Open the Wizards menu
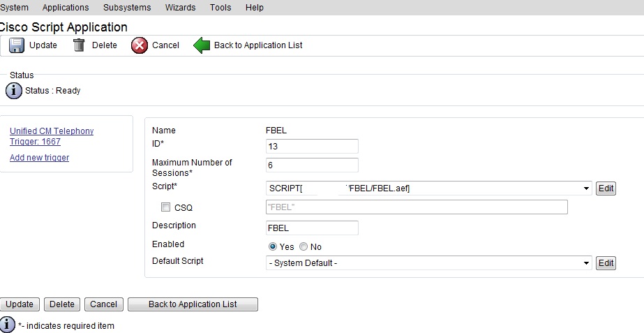The image size is (644, 333). point(180,8)
